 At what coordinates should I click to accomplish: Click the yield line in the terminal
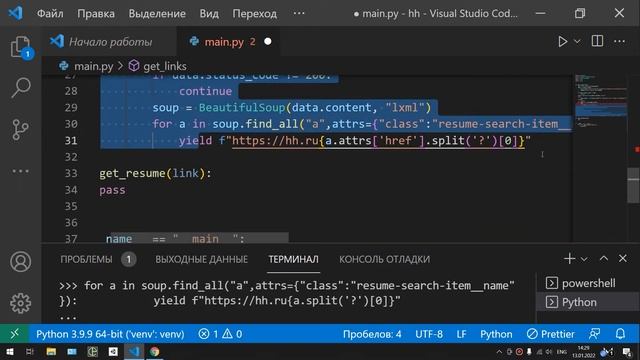[x=277, y=301]
